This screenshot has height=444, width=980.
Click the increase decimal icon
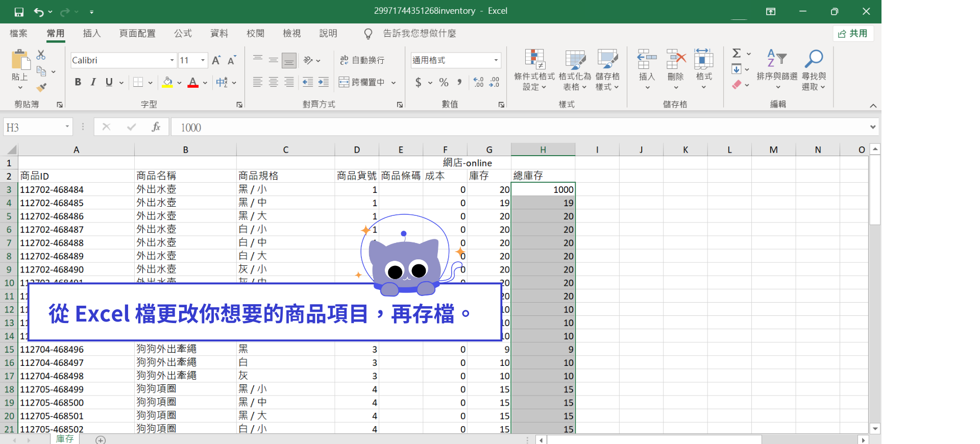478,82
